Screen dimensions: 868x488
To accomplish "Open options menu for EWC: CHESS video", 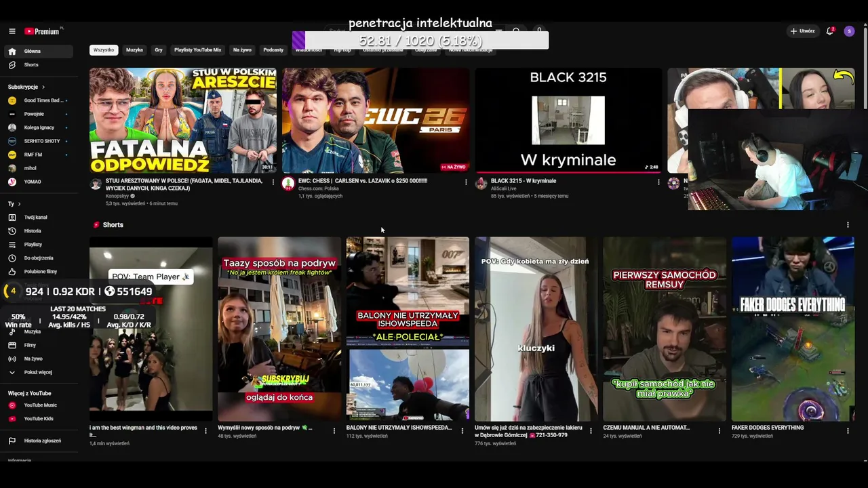I will point(466,182).
